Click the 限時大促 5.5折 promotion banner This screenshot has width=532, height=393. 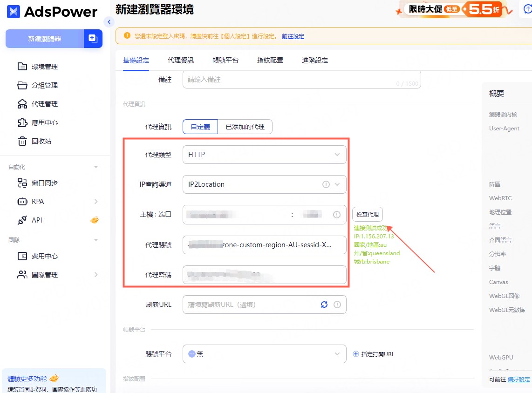(x=455, y=9)
